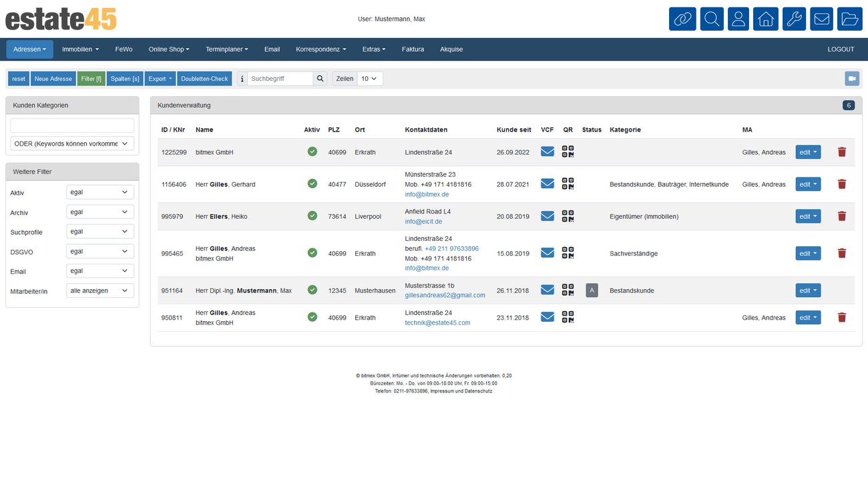Show QR code for customer 995465
Viewport: 868px width, 488px height.
[568, 253]
